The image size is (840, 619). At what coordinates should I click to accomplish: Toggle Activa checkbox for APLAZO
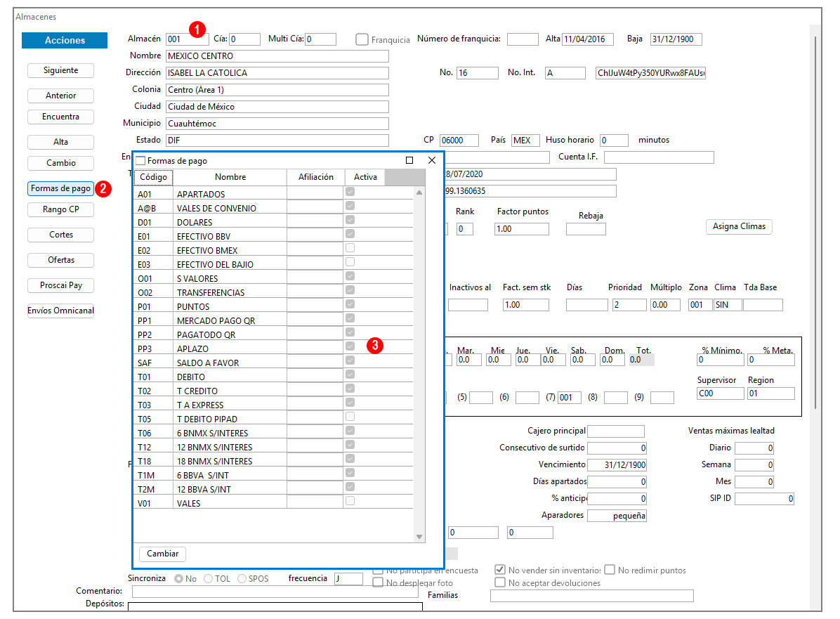350,346
